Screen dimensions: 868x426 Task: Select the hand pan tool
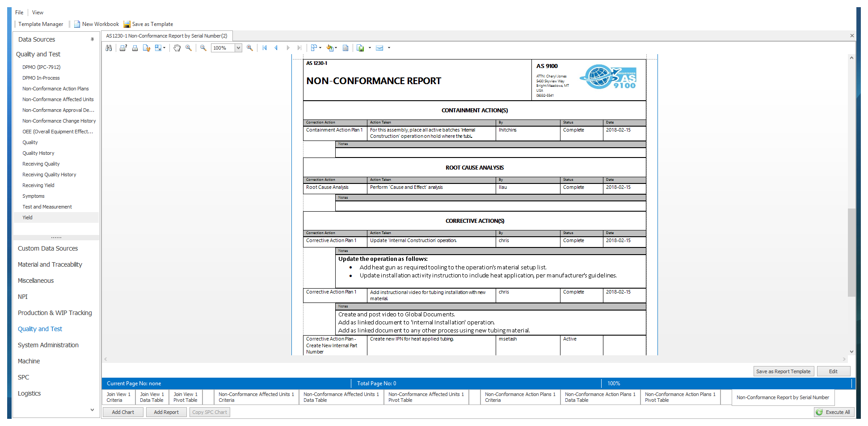coord(177,48)
